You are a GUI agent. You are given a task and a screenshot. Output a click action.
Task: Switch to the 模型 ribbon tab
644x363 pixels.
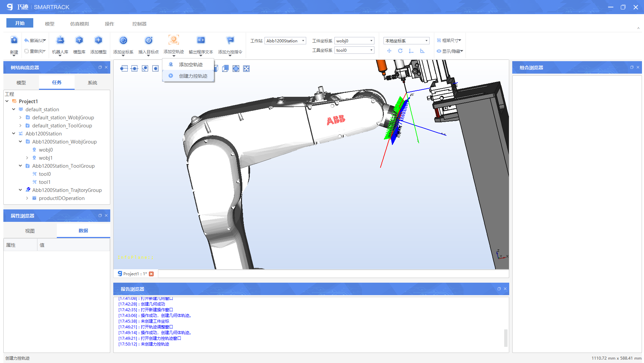tap(50, 24)
